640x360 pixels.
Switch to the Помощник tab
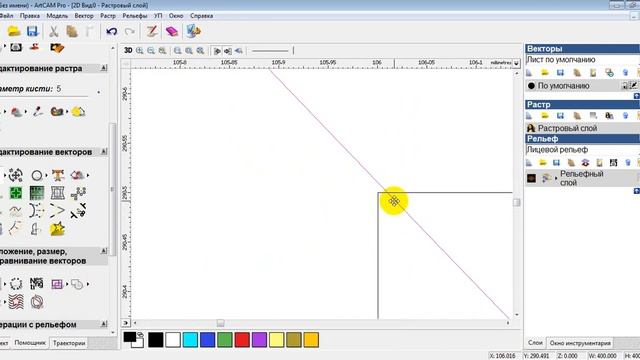(30, 343)
